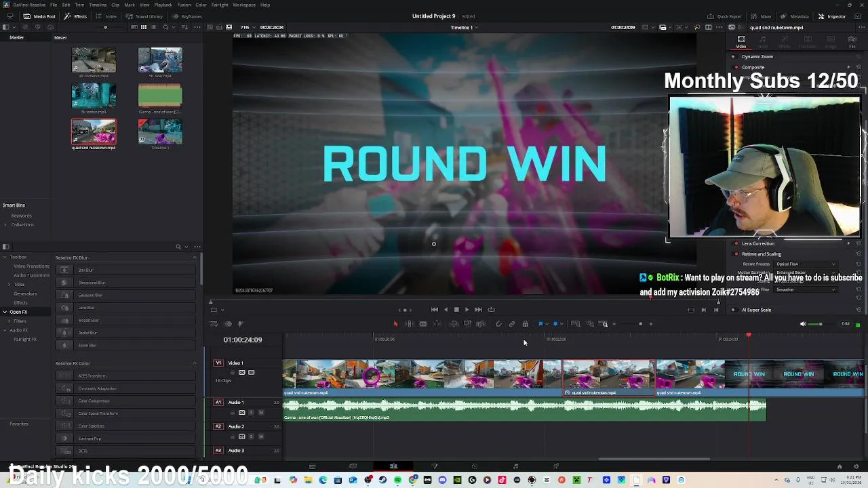The image size is (868, 488).
Task: Solo the Audio 1 track
Action: (x=251, y=412)
